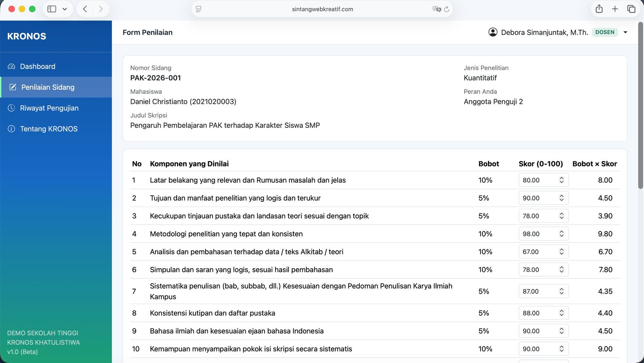Click the Komponen yang Dinilai column header
644x363 pixels.
click(189, 164)
